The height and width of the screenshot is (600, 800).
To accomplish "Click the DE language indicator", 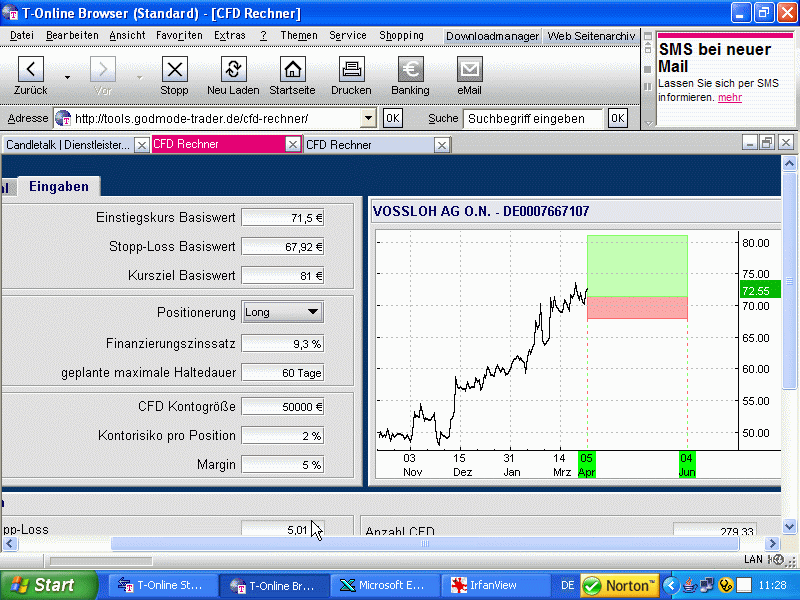I will 567,585.
